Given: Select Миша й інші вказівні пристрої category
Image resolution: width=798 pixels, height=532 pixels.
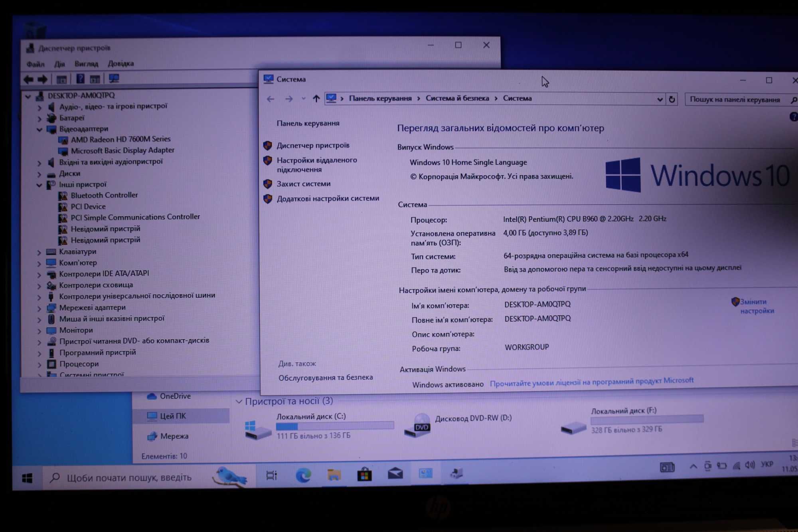Looking at the screenshot, I should [112, 319].
